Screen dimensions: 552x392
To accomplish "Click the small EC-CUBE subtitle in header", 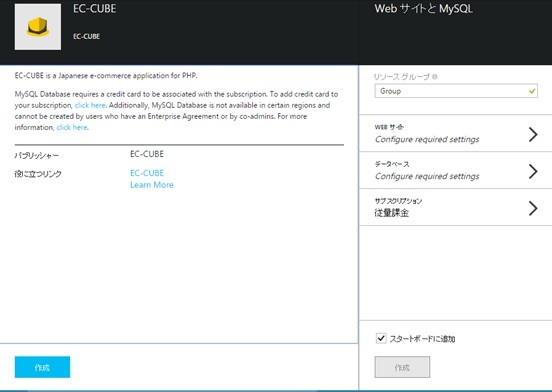I will (87, 36).
